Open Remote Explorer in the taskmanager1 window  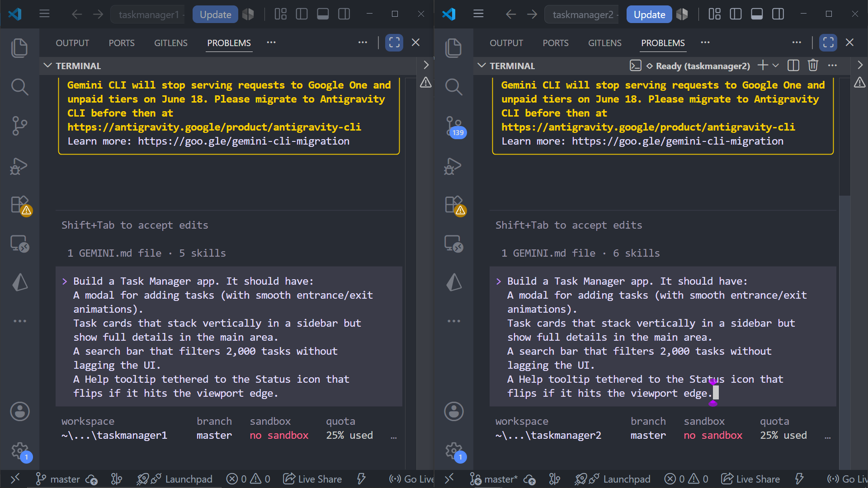click(x=19, y=244)
